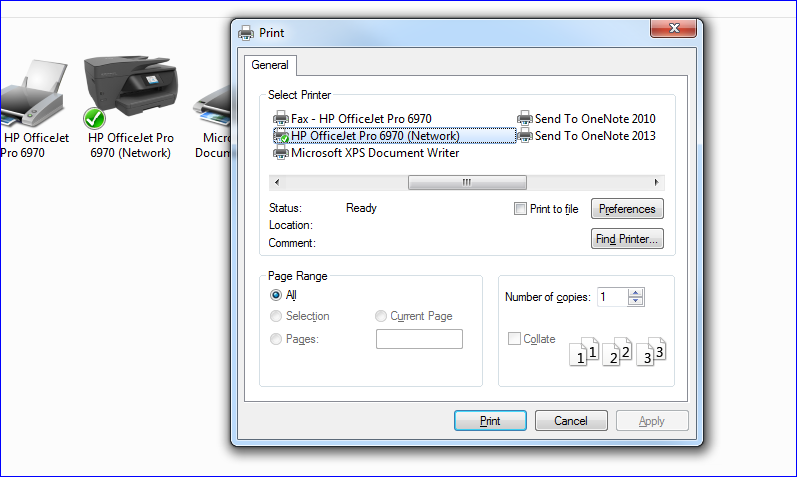This screenshot has width=797, height=477.
Task: Click the Microsoft Document Writer device icon in the background window
Action: tap(212, 106)
